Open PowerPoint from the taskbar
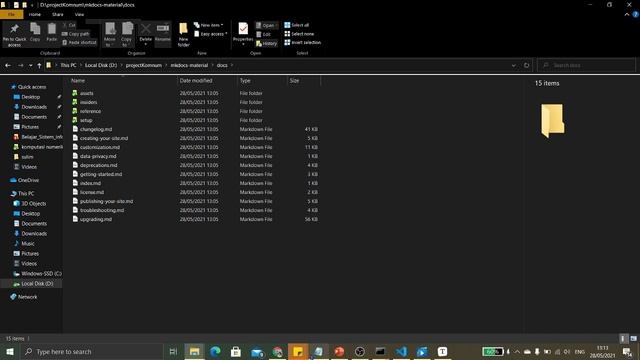Screen dimensions: 640x360 click(339, 351)
